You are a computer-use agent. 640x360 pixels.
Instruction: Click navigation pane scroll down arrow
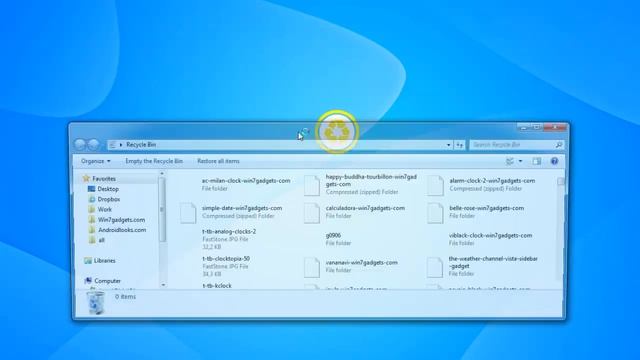(x=163, y=284)
